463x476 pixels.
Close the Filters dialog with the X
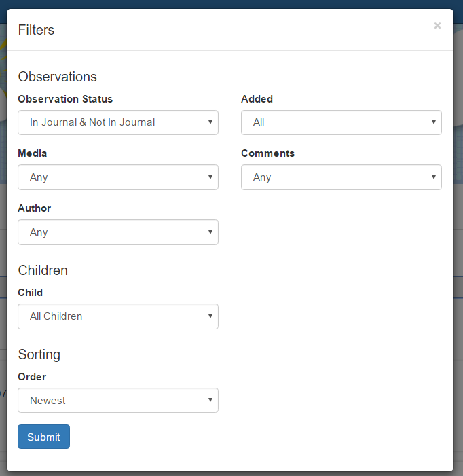coord(437,26)
